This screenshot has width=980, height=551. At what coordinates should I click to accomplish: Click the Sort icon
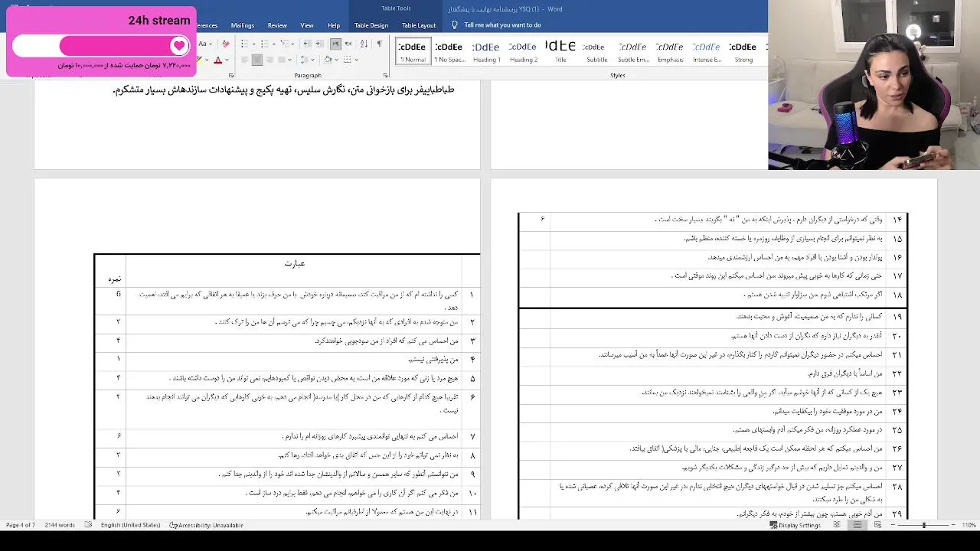(x=364, y=44)
